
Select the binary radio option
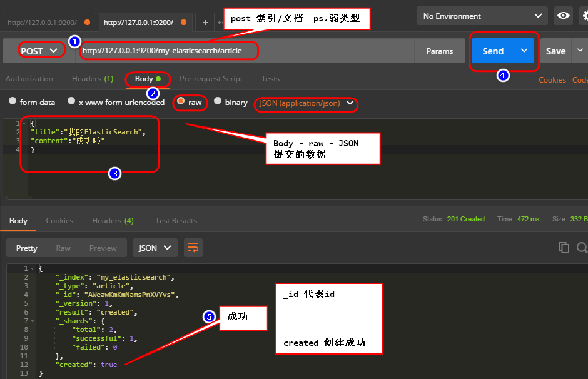click(218, 101)
